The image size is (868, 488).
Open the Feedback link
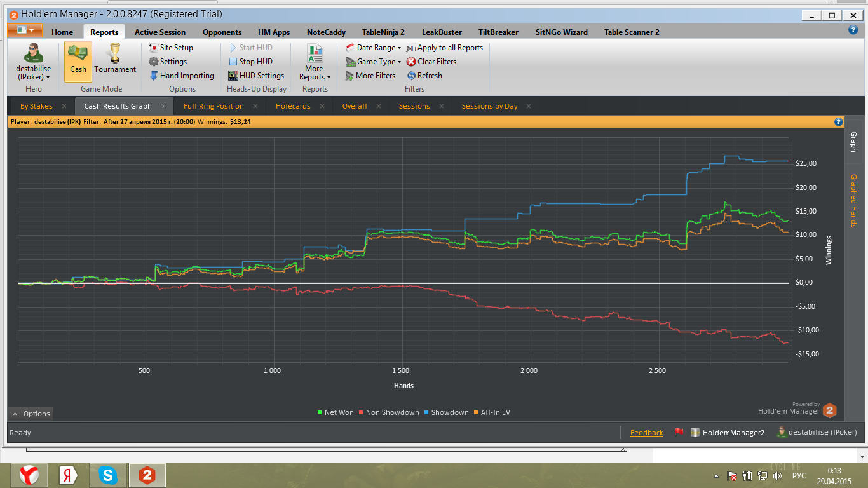646,433
